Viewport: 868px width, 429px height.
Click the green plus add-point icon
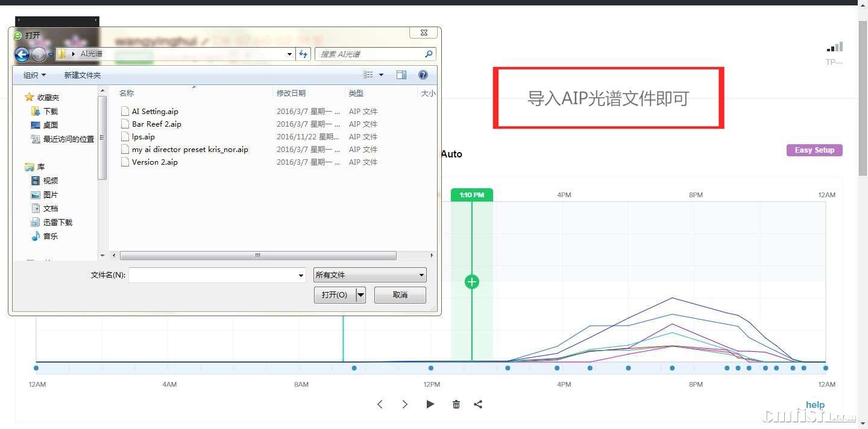[x=472, y=282]
